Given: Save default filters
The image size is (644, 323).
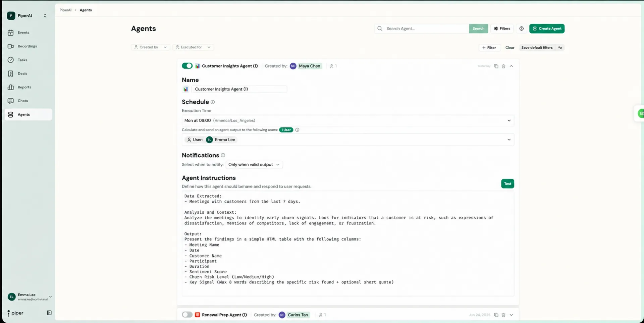Looking at the screenshot, I should pyautogui.click(x=537, y=48).
